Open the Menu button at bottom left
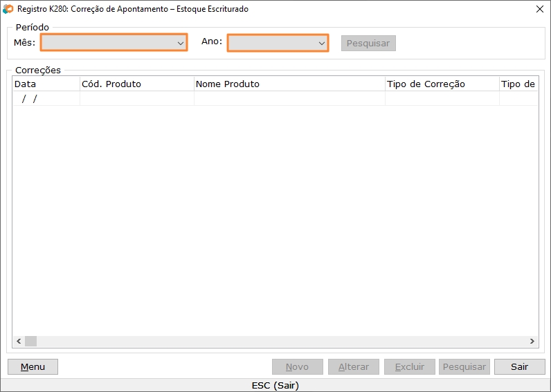The width and height of the screenshot is (551, 392). pos(33,367)
